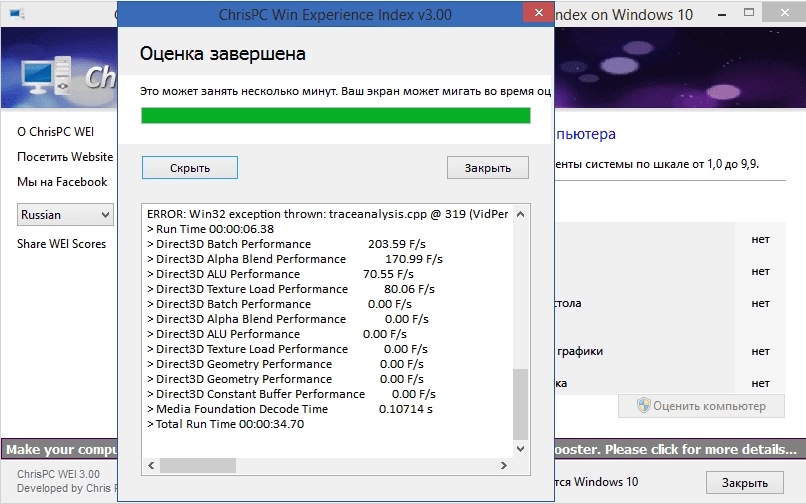Click the dialog's Закрыть button beside Скрыть
This screenshot has height=504, width=806.
(487, 168)
